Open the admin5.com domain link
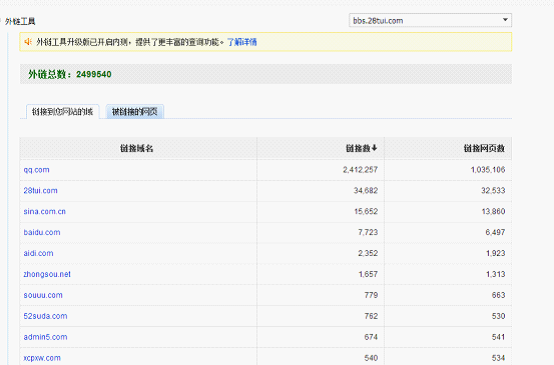 tap(45, 337)
